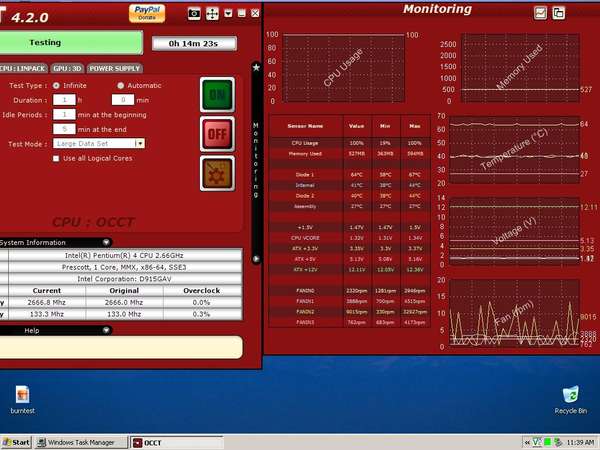The height and width of the screenshot is (450, 600).
Task: Click the Intel Corporation: D915GAV row
Action: click(124, 279)
